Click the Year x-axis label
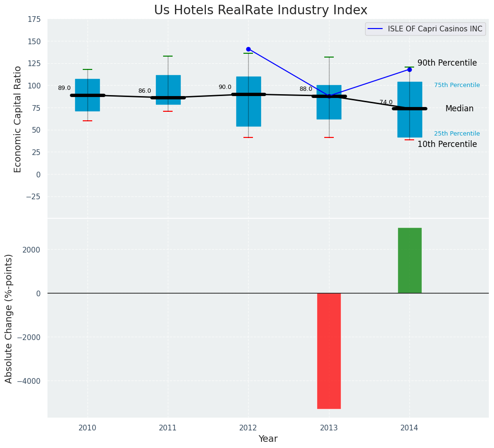Screen dimensions: 494x448 [x=268, y=439]
